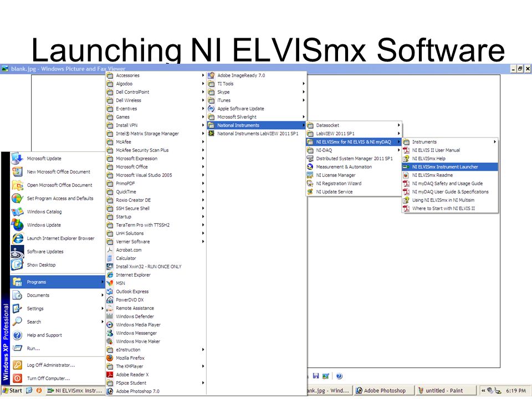
Task: Open Measurement & Automation from its icon
Action: click(x=310, y=167)
